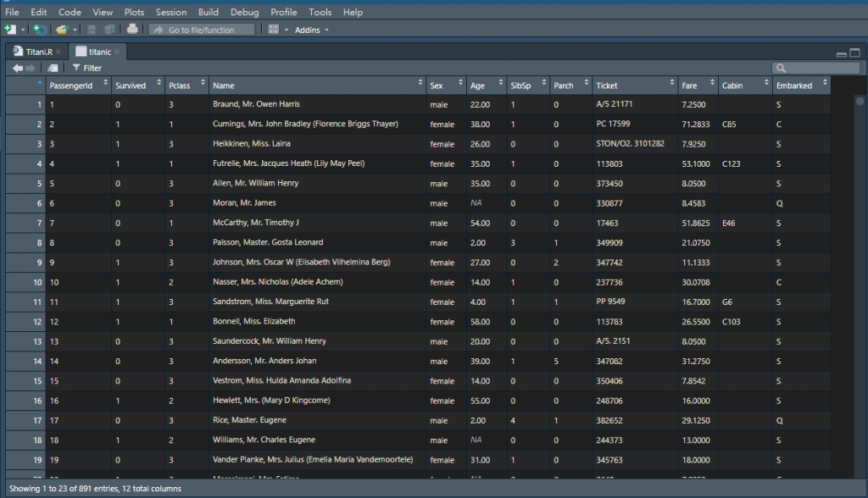Close the Titani.R tab
Image resolution: width=868 pixels, height=498 pixels.
coord(58,52)
